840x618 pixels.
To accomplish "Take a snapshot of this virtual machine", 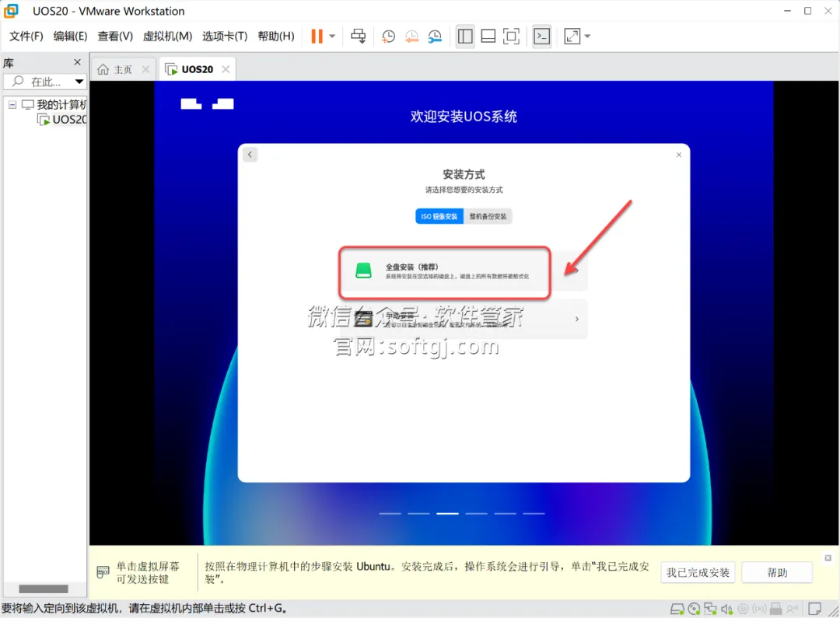I will point(388,36).
